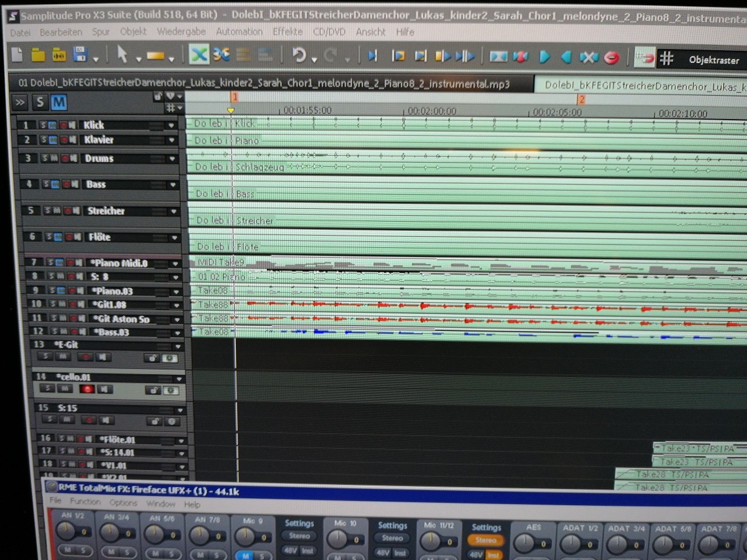Open the Bass track dropdown arrow
Screen dimensions: 747x560
[x=173, y=185]
